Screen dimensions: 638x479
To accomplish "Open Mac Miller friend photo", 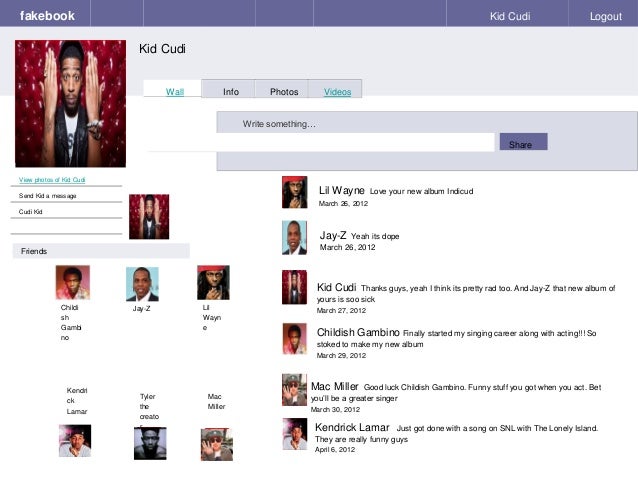I will click(217, 444).
